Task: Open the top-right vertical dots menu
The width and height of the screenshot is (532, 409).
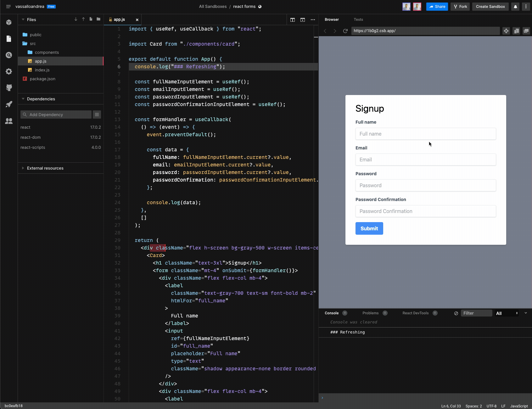Action: (526, 7)
